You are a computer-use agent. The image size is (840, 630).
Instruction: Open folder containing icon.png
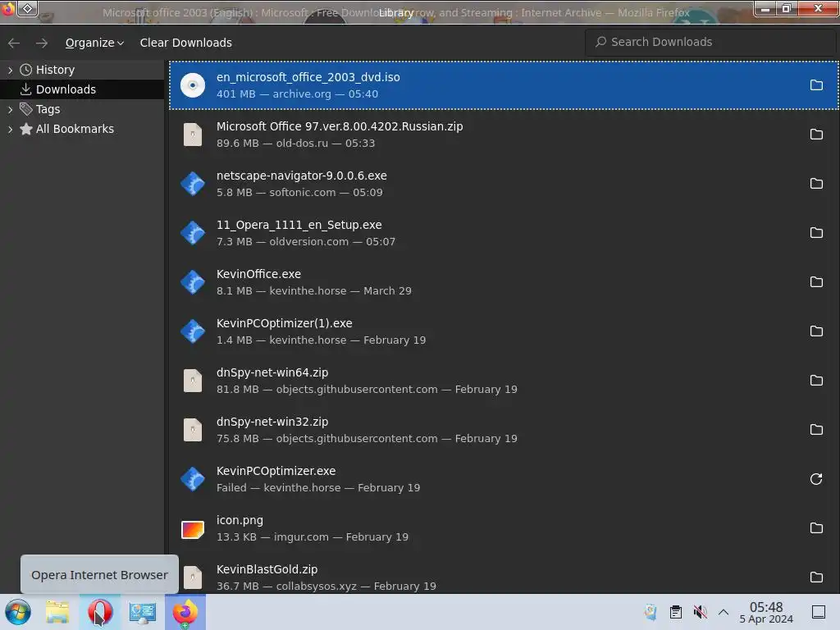[816, 529]
